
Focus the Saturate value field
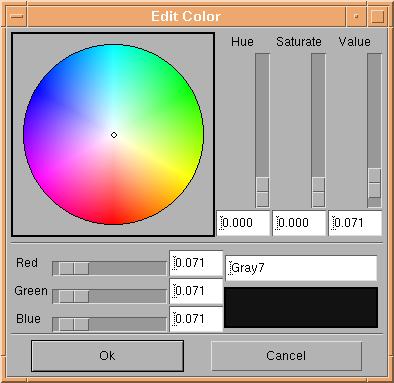point(299,223)
